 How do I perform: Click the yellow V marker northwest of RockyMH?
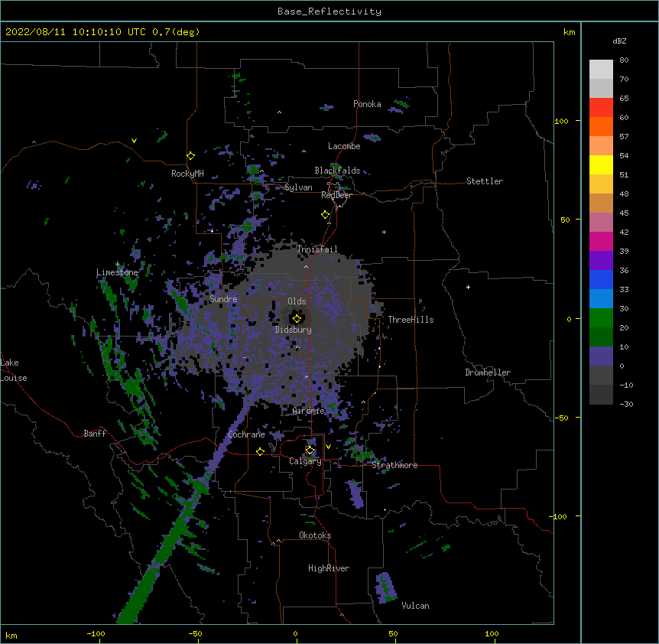(x=134, y=141)
